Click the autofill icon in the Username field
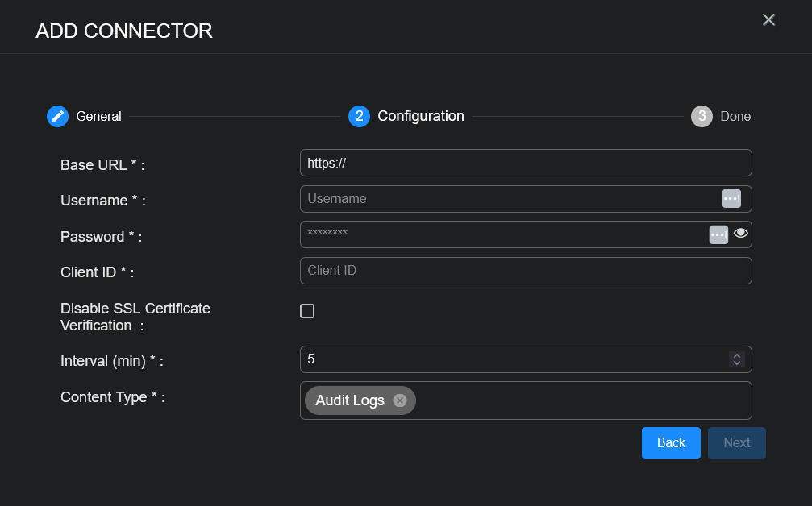This screenshot has width=812, height=506. tap(731, 198)
